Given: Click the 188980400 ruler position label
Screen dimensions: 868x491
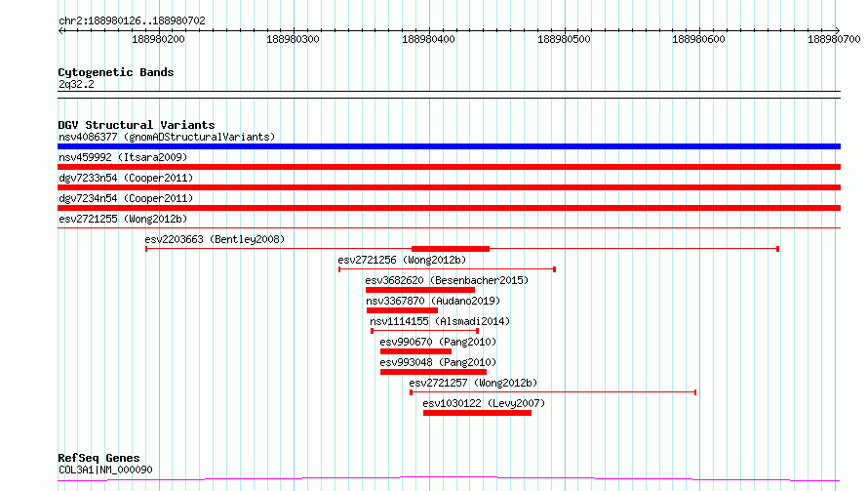Looking at the screenshot, I should [x=428, y=39].
